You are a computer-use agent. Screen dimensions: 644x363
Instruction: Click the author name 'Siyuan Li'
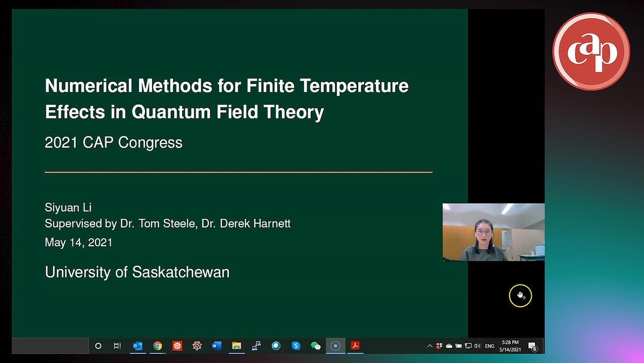click(68, 207)
